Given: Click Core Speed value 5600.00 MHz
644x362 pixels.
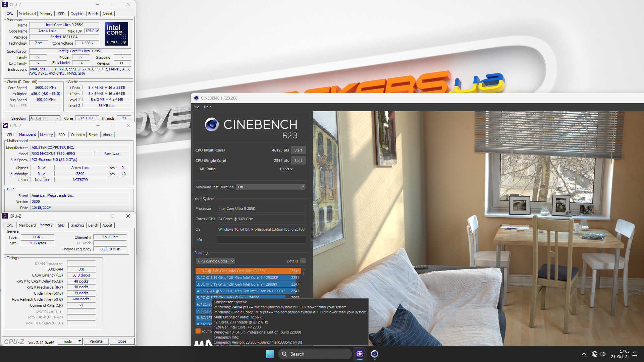Looking at the screenshot, I should [x=46, y=87].
